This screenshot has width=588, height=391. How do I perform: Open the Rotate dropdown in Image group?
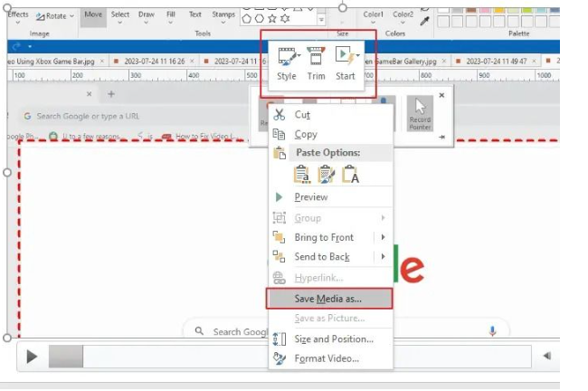tap(56, 15)
